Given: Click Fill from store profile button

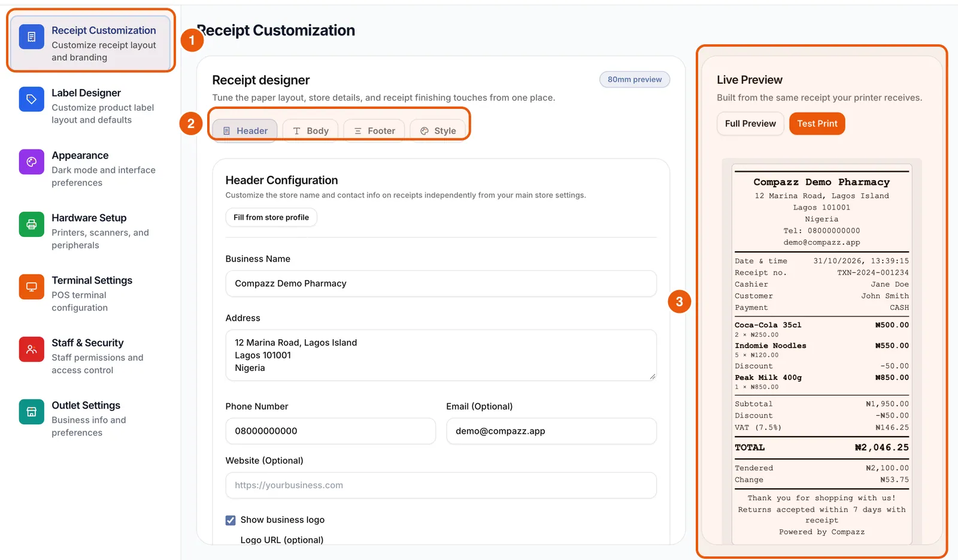Looking at the screenshot, I should pos(271,217).
